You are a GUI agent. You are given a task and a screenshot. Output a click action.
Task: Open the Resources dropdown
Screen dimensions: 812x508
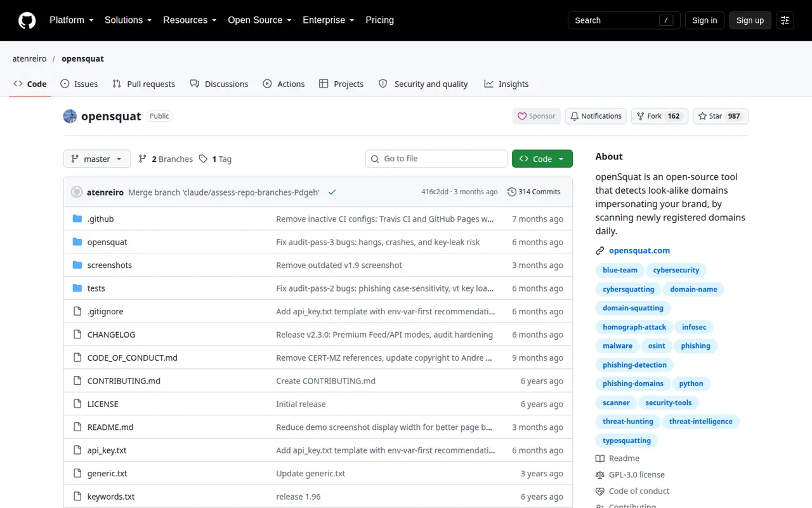click(x=190, y=20)
